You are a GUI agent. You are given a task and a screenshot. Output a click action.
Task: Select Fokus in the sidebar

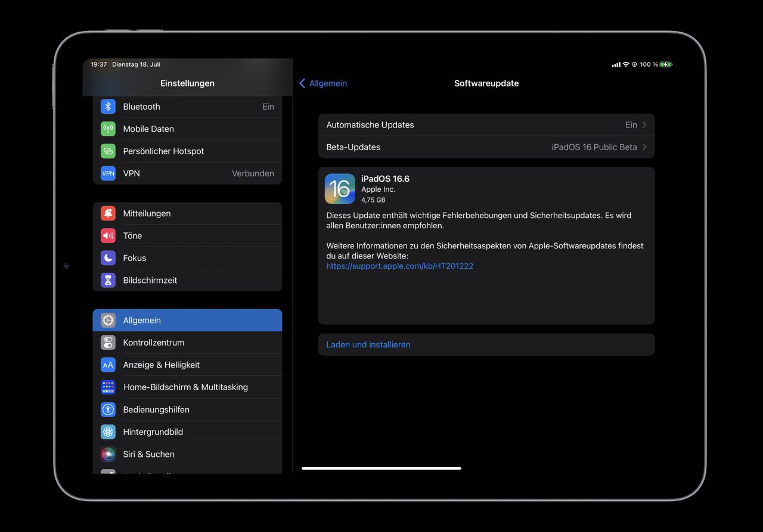point(187,258)
